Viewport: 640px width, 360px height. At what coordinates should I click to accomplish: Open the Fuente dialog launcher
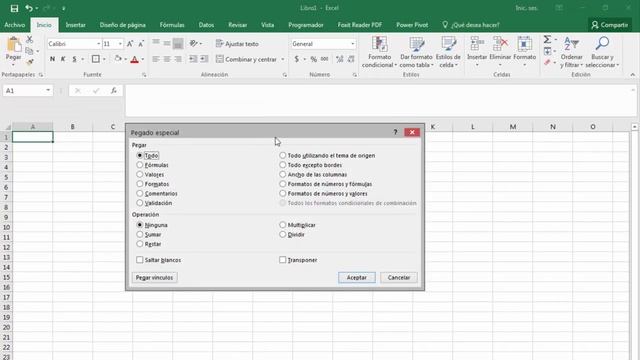[x=144, y=75]
